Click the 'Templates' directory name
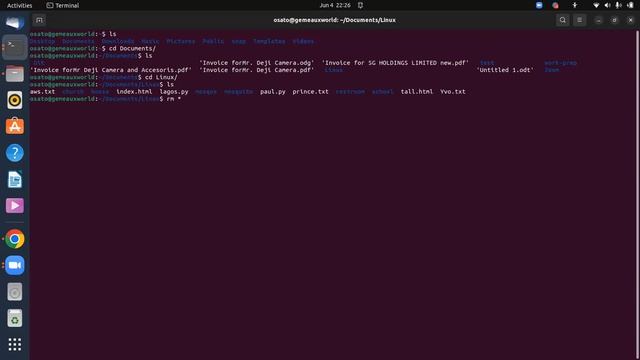Image resolution: width=640 pixels, height=360 pixels. tap(269, 41)
